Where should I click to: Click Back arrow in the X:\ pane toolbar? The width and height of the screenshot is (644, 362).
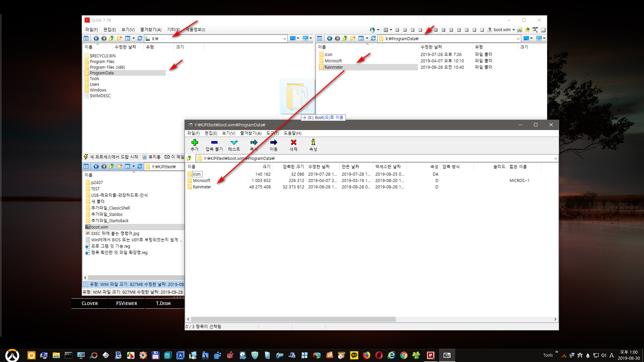tap(96, 39)
